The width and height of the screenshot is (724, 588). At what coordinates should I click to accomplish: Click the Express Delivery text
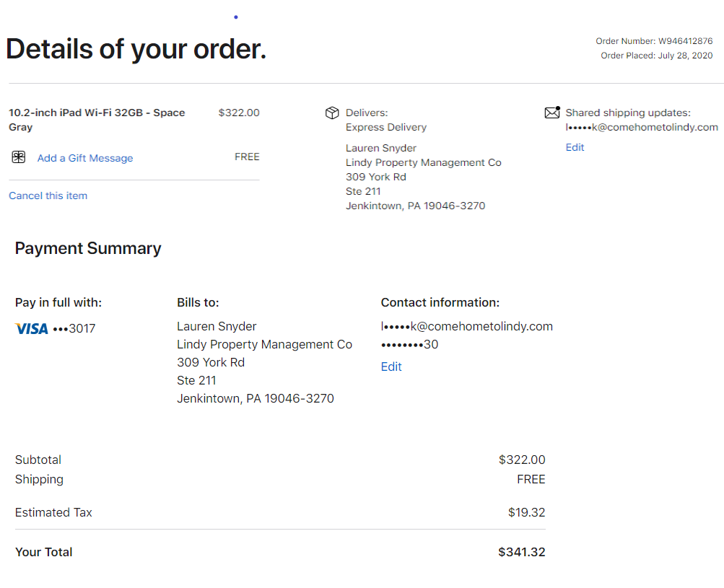point(386,127)
